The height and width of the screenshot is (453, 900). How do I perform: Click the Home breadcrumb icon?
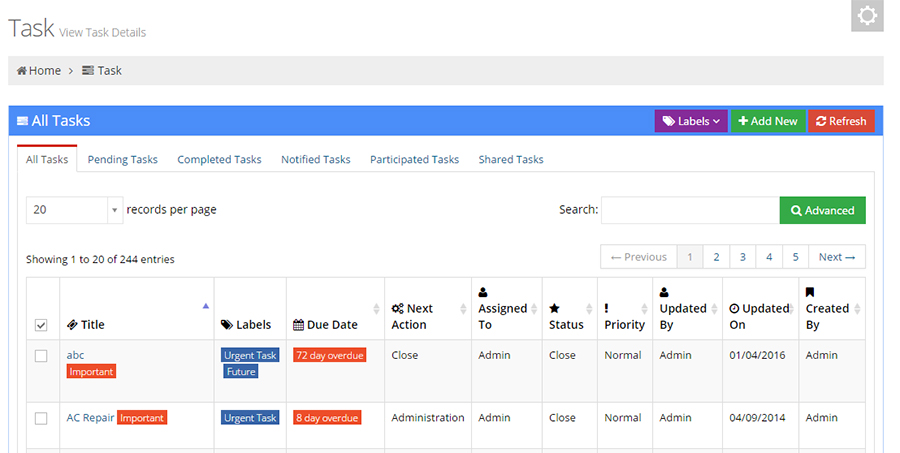[22, 71]
